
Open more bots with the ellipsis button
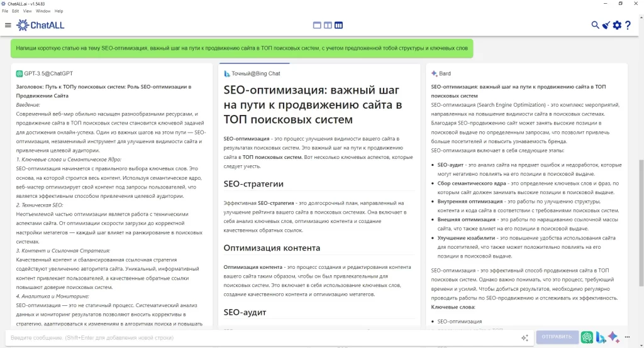click(x=627, y=337)
